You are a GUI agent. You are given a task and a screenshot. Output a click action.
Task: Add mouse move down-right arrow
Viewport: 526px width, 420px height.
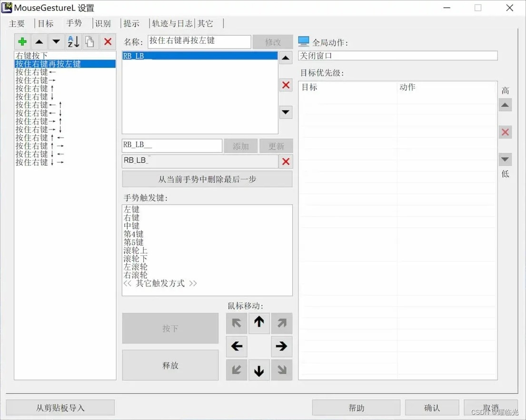[x=281, y=370]
